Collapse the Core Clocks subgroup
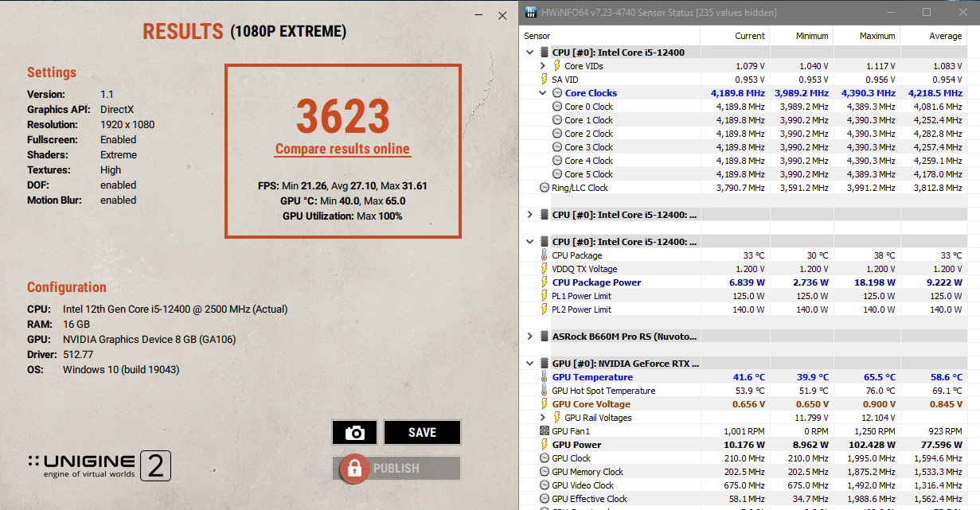 (543, 93)
